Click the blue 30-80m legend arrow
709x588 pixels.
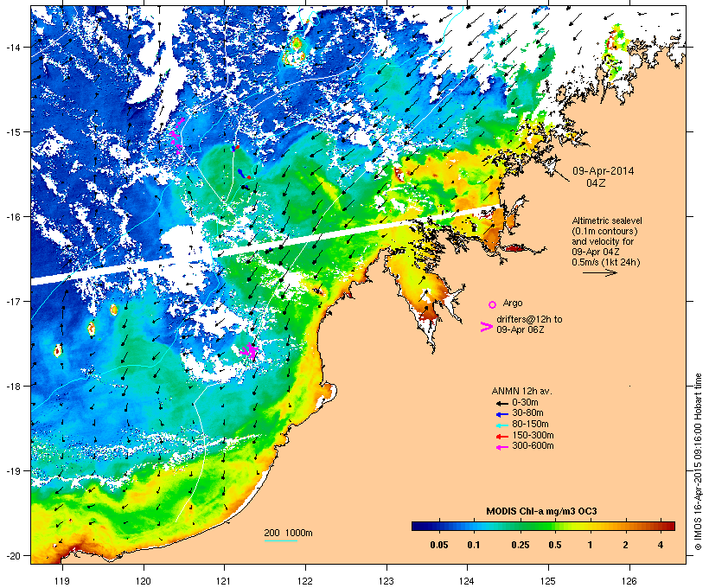pos(501,414)
